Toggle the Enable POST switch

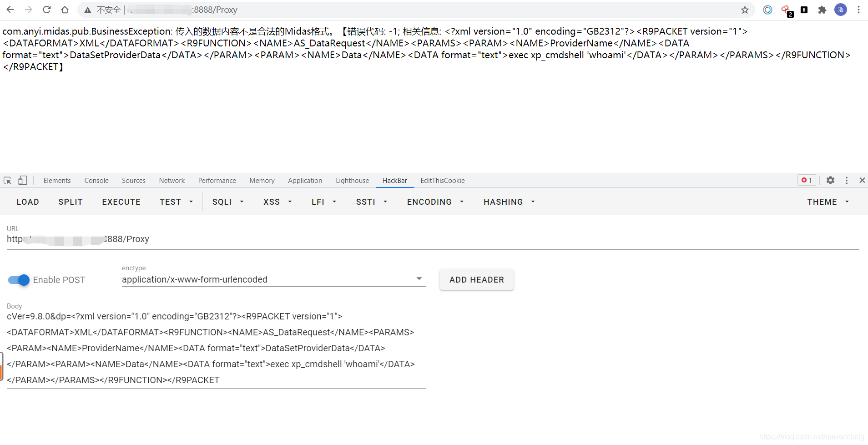19,280
